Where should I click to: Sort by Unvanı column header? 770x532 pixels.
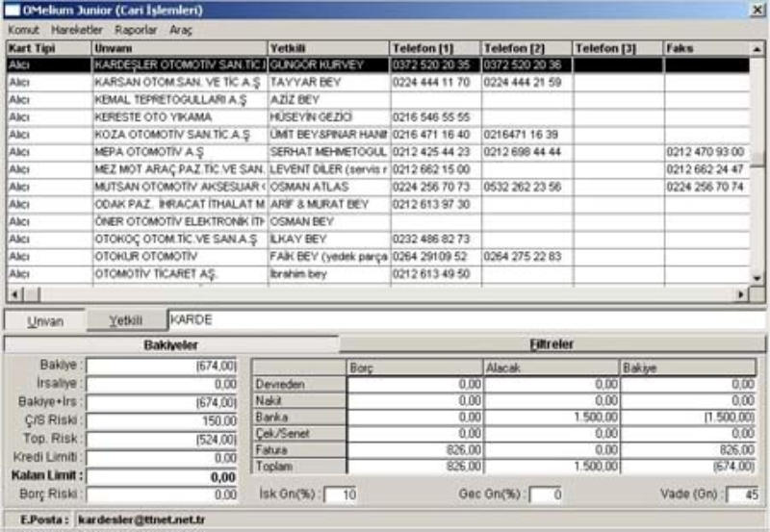coord(179,48)
